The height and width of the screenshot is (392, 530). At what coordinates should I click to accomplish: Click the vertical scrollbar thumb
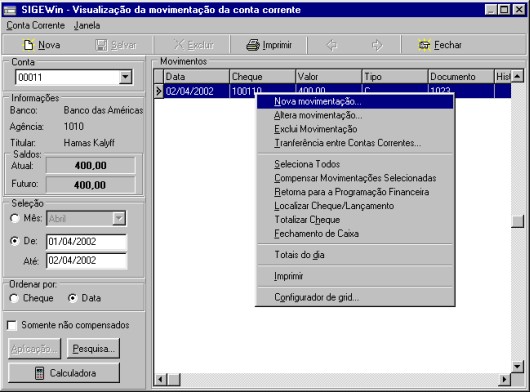pyautogui.click(x=517, y=221)
